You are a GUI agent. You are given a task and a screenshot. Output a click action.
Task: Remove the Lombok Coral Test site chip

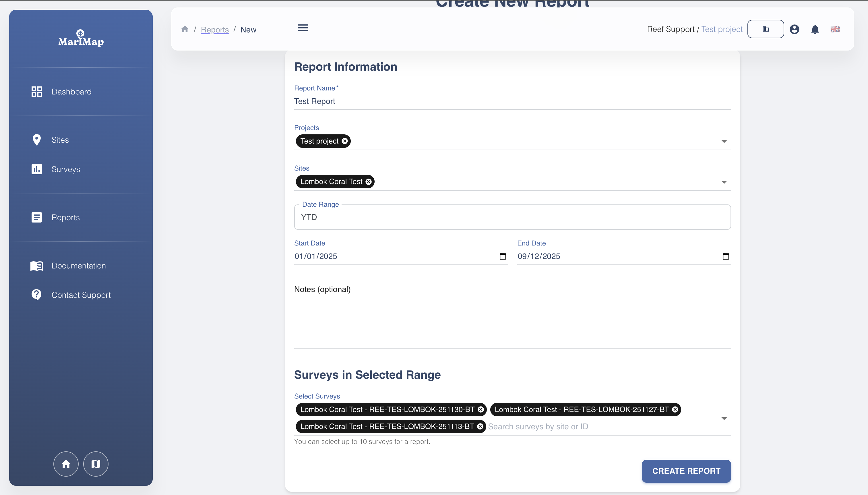pyautogui.click(x=369, y=181)
